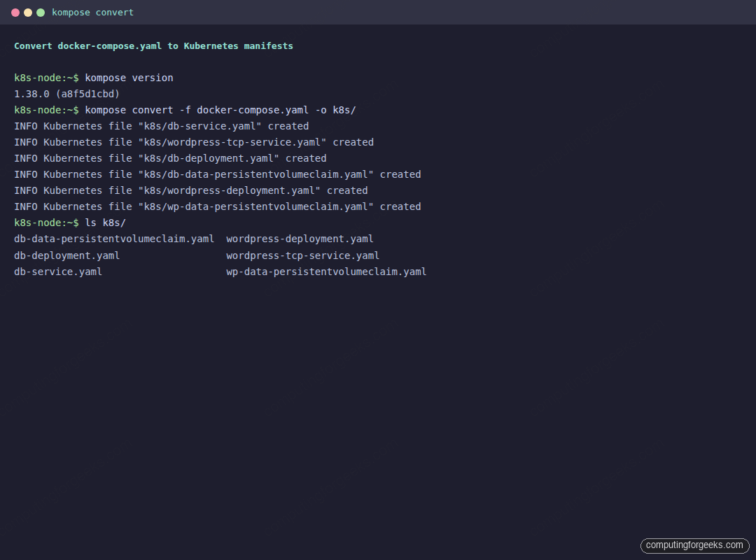Click the INFO line for k8s/db-data-persistentvolumeclaim.yaml

click(x=218, y=174)
